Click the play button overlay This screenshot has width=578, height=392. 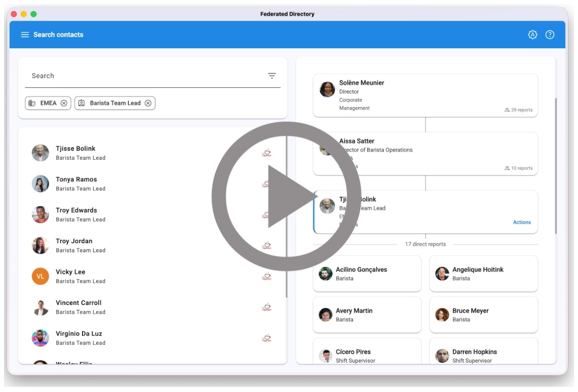click(286, 197)
